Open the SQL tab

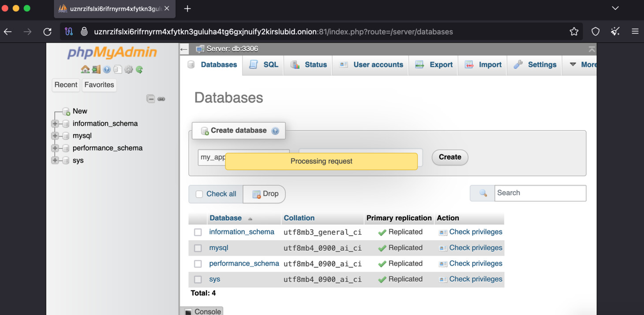(264, 65)
